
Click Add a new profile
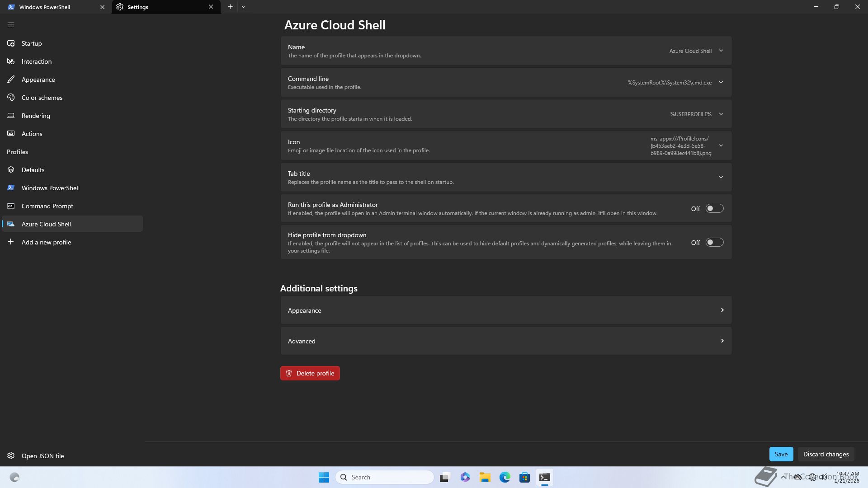pos(46,242)
